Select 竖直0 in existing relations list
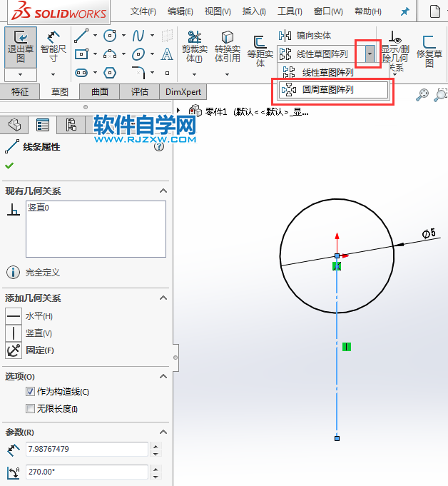 click(39, 208)
